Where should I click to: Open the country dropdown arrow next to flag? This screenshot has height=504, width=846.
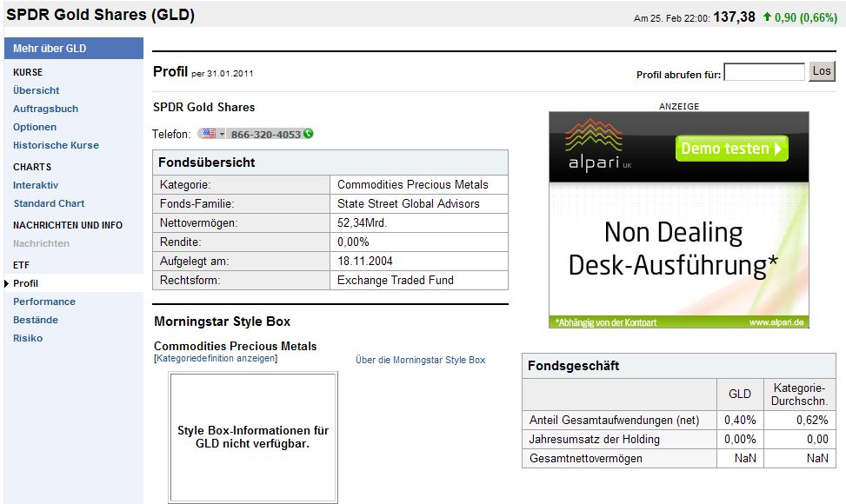point(222,134)
